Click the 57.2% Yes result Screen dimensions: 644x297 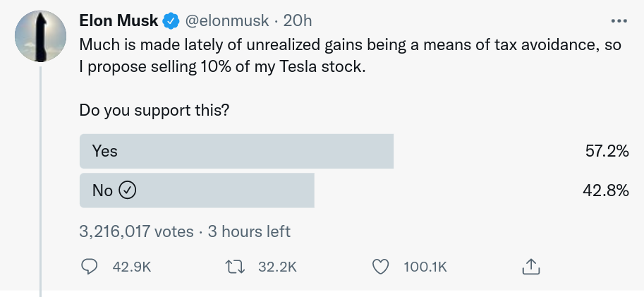coord(607,151)
